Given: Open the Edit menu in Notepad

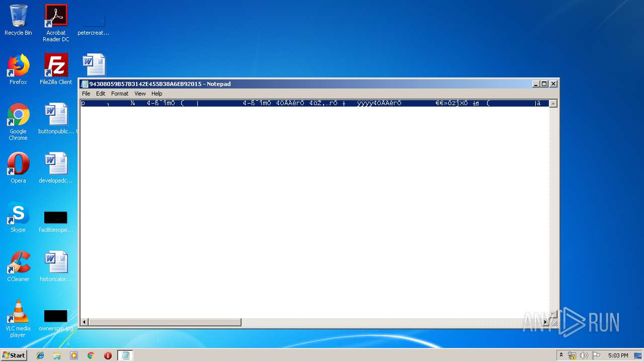Looking at the screenshot, I should tap(101, 94).
